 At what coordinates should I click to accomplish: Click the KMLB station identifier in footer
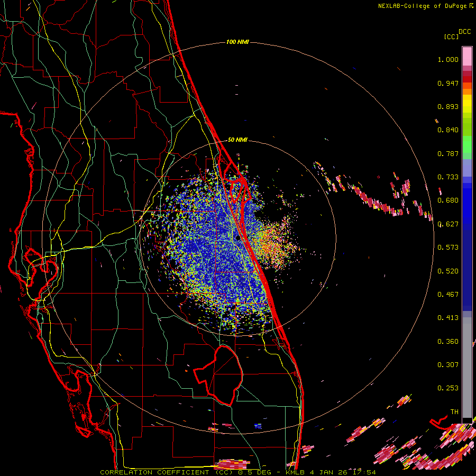coord(295,472)
